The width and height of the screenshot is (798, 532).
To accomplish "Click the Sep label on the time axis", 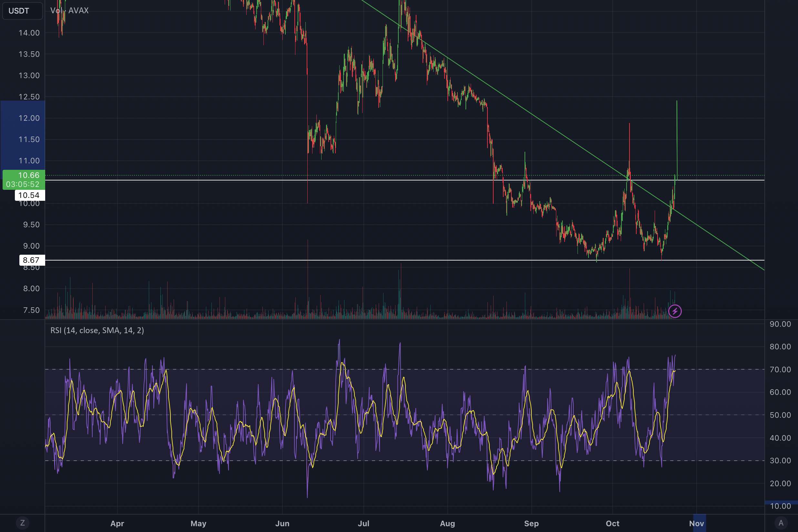I will (531, 523).
